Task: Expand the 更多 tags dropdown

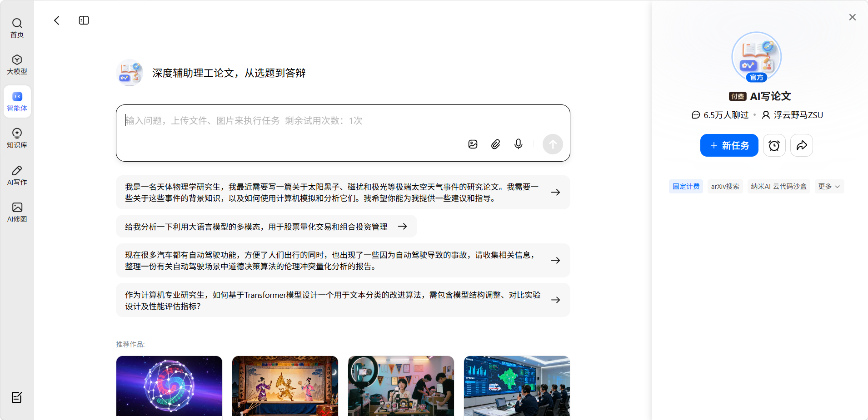Action: point(829,187)
